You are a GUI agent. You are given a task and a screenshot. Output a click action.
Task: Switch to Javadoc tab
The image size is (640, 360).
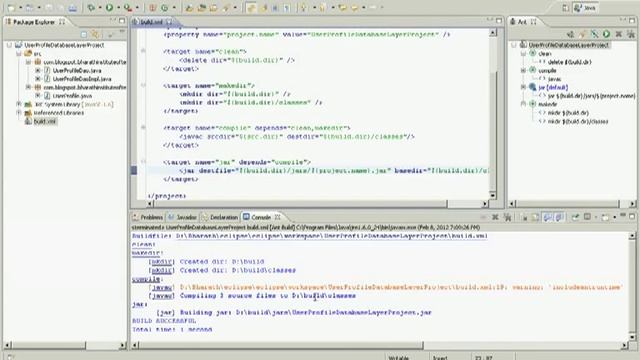182,217
